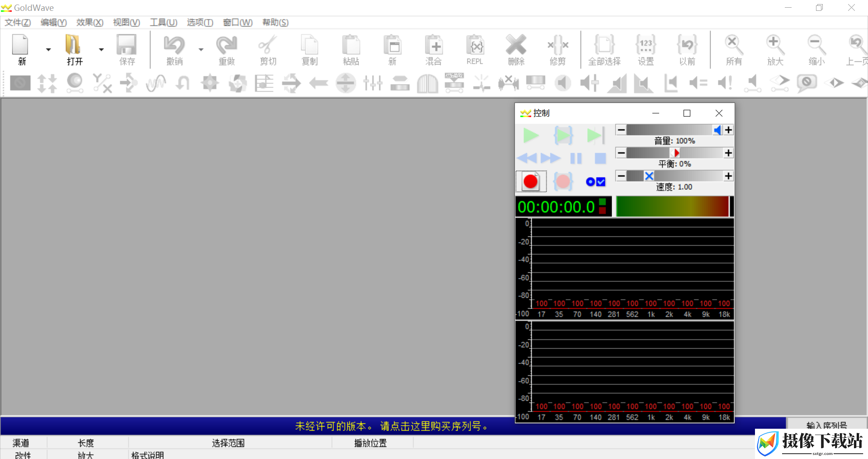Click the 删除 delete X icon
Screen dimensions: 868x459
coord(516,49)
